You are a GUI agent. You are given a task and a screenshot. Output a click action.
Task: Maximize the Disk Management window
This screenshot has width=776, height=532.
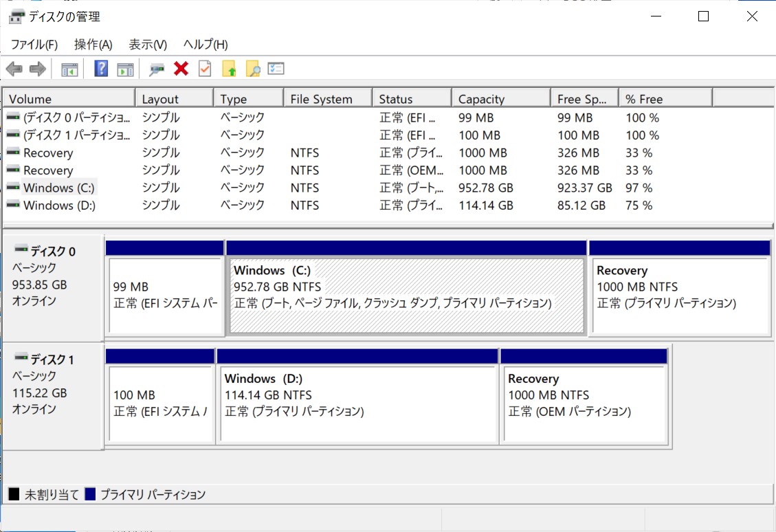pyautogui.click(x=703, y=16)
